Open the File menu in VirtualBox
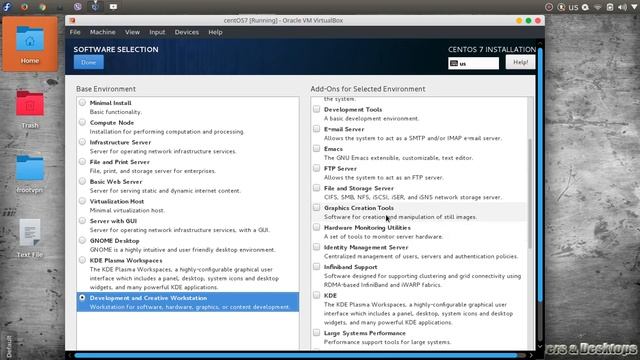The image size is (640, 360). point(75,32)
